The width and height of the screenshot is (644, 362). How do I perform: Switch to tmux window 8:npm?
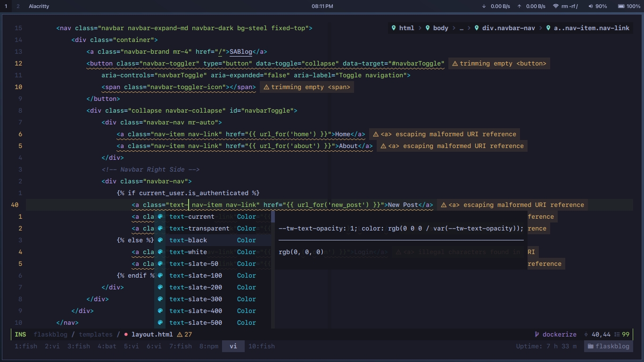(x=209, y=346)
